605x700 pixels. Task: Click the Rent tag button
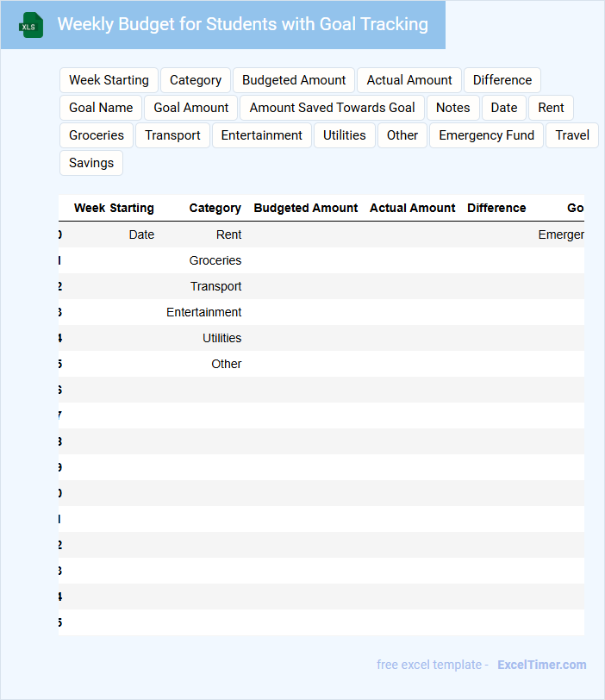tap(551, 108)
